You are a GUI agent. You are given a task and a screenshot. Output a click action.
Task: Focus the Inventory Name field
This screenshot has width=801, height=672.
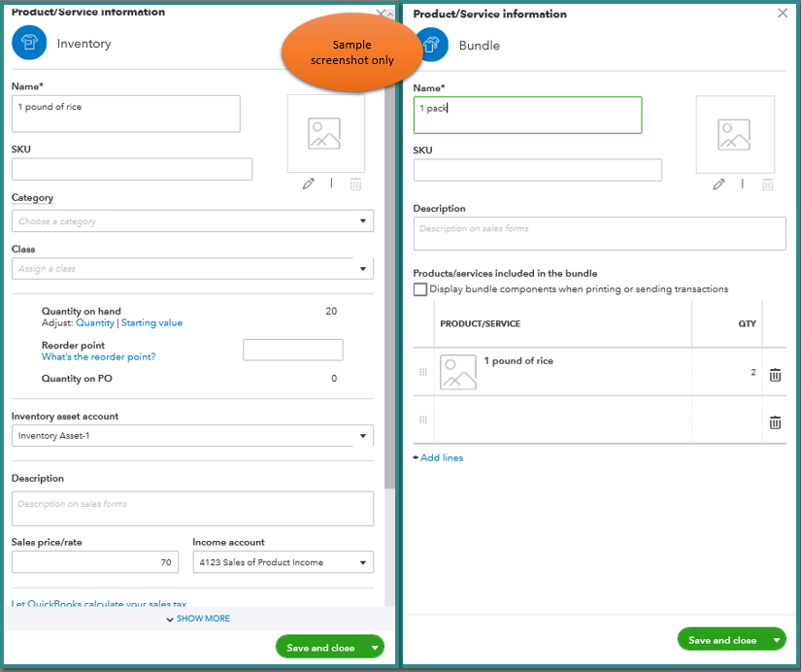(x=125, y=114)
